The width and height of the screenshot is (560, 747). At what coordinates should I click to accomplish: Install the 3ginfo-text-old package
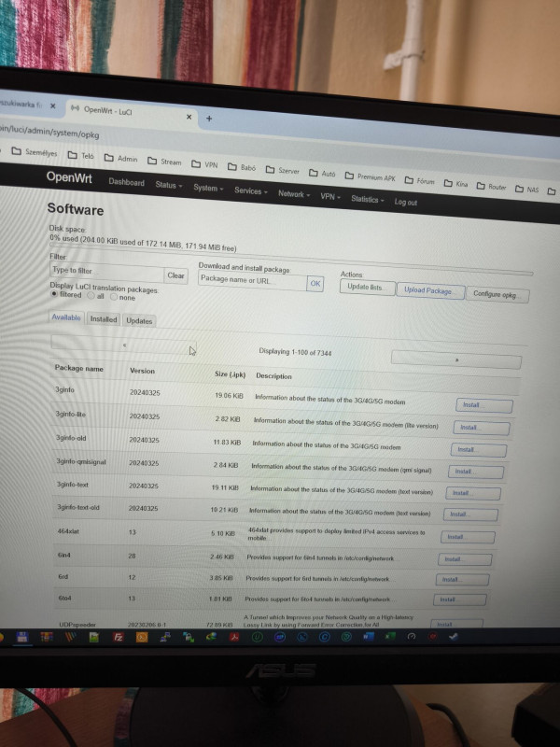tap(471, 514)
